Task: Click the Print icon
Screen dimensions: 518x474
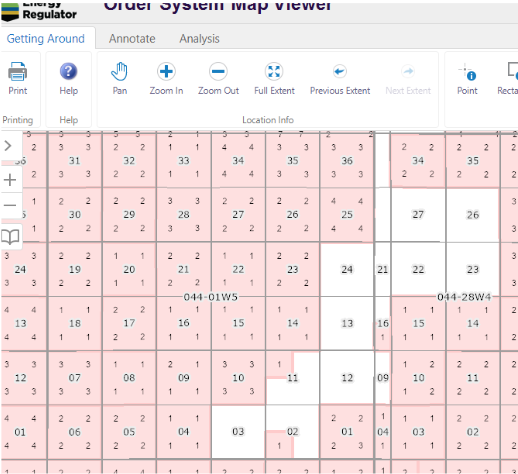Action: coord(17,71)
